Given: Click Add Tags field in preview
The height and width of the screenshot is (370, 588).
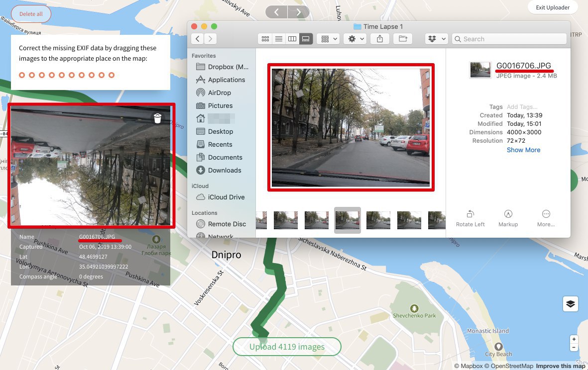Looking at the screenshot, I should tap(522, 107).
